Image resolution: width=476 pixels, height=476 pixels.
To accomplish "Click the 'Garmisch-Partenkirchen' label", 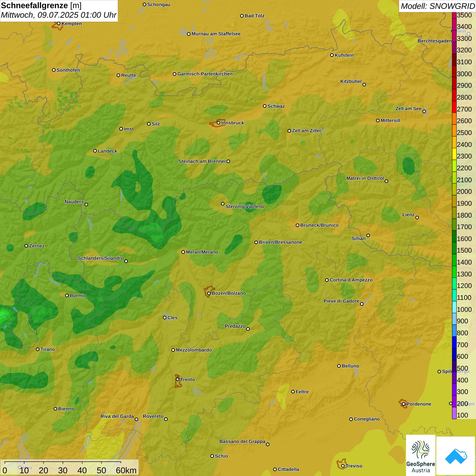I will [x=205, y=74].
